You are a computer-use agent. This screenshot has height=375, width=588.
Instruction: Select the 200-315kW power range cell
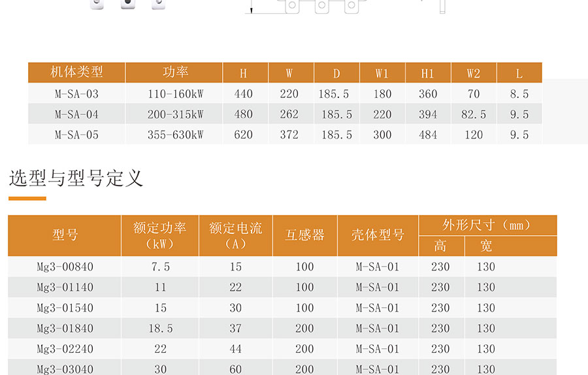(175, 114)
